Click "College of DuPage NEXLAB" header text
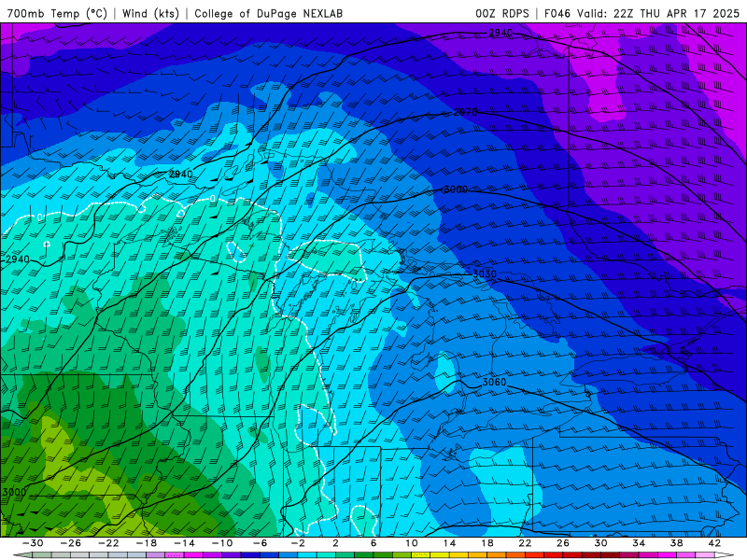The height and width of the screenshot is (560, 747). 268,13
